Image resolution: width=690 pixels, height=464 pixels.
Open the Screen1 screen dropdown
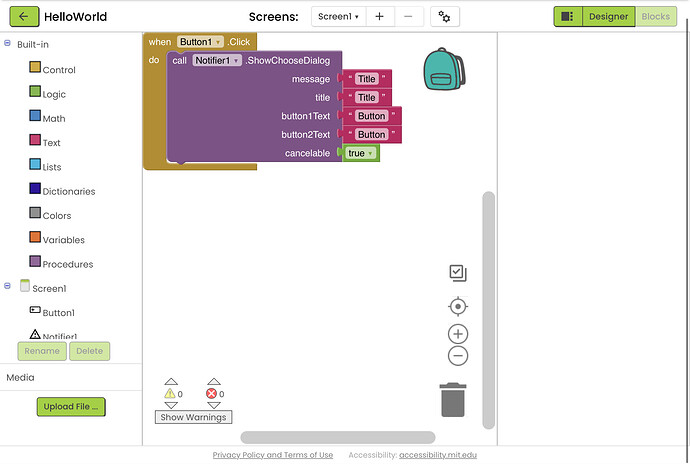click(x=338, y=17)
